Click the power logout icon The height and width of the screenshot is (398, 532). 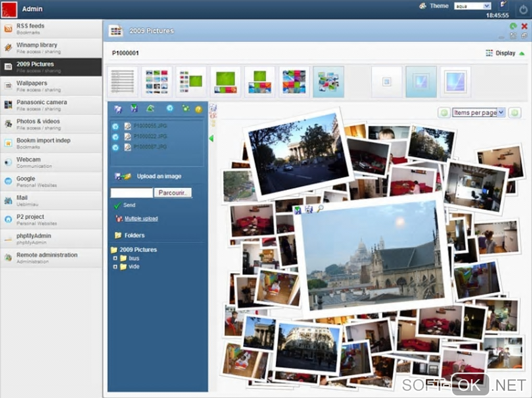523,10
